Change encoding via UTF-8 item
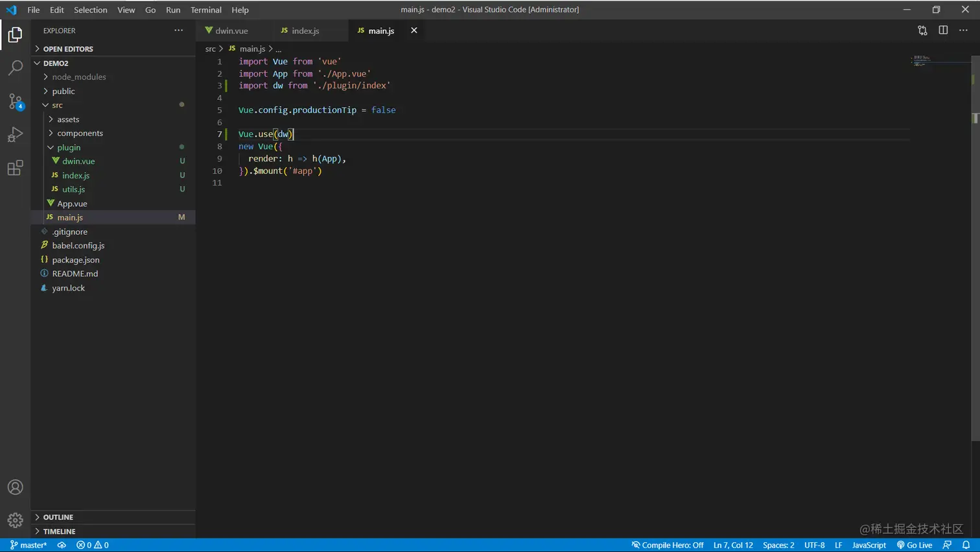The image size is (980, 552). coord(814,546)
